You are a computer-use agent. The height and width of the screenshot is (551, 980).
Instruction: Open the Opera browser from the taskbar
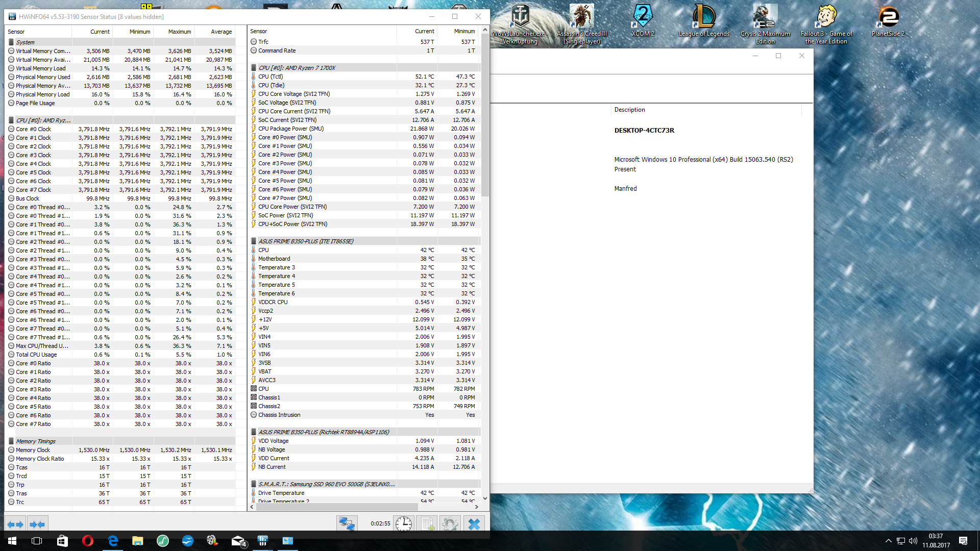(x=87, y=541)
